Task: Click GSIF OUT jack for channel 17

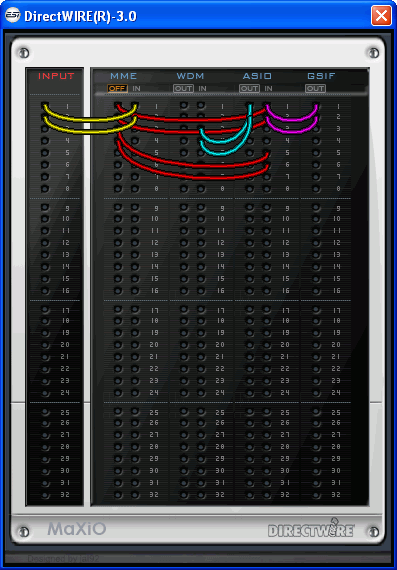Action: coord(316,310)
